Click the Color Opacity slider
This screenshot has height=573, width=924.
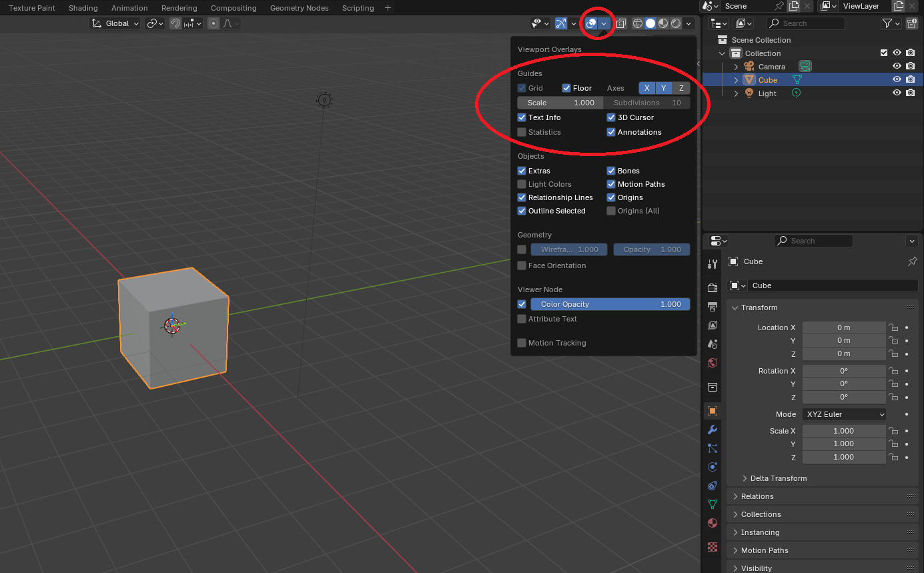pos(610,304)
